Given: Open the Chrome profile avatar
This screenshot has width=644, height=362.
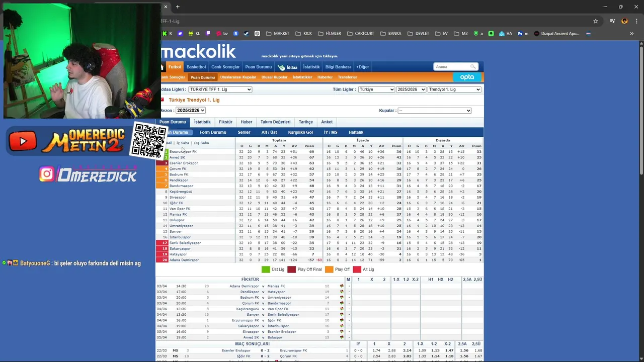Looking at the screenshot, I should (624, 21).
